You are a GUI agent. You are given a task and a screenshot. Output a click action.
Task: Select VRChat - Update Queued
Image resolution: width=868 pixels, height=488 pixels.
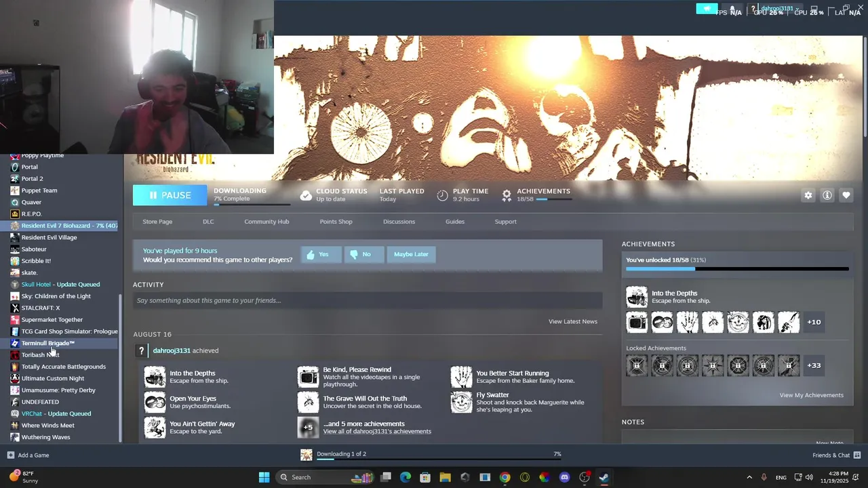tap(56, 413)
